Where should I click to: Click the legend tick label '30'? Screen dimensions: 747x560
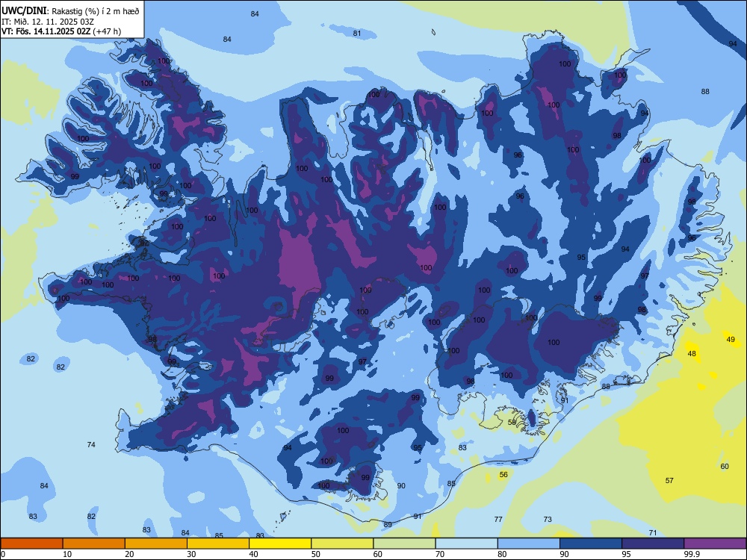point(191,554)
